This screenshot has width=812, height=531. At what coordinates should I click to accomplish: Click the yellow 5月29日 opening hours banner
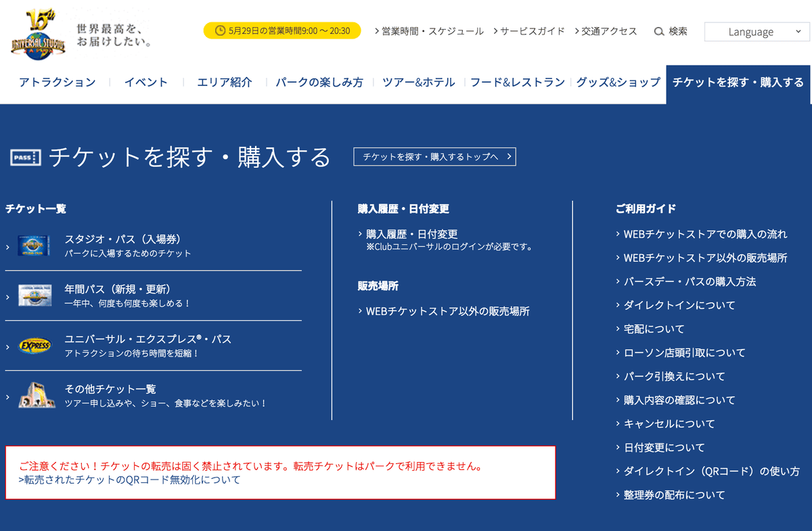(281, 31)
